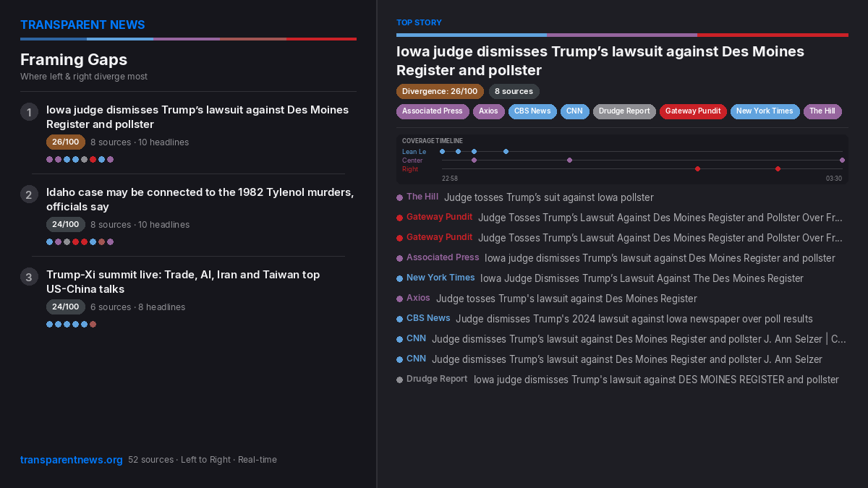The image size is (868, 488).
Task: Click the latest Lean Left timeline dot
Action: pyautogui.click(x=506, y=152)
